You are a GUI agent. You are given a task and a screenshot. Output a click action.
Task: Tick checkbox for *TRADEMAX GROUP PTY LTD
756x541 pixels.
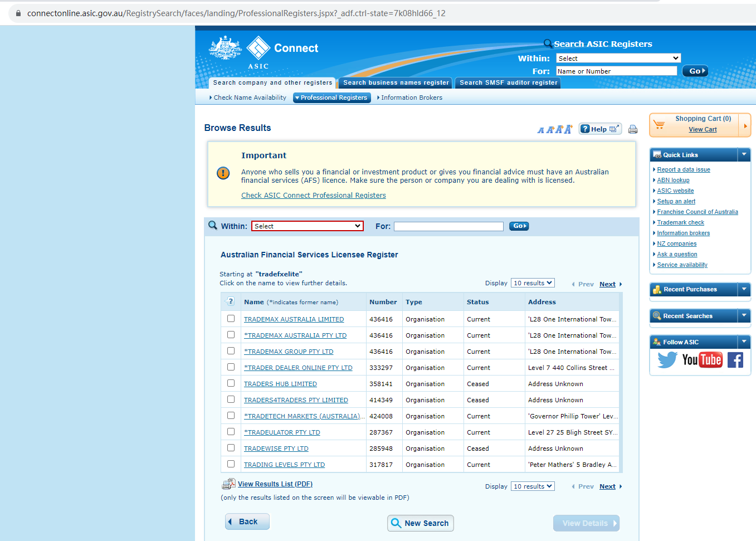pos(231,351)
